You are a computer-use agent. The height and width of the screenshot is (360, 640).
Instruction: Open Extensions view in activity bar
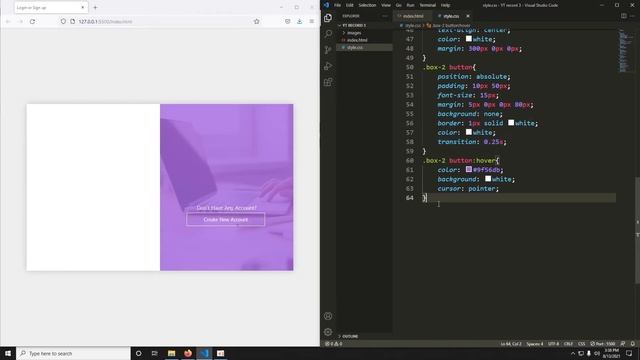click(x=328, y=82)
